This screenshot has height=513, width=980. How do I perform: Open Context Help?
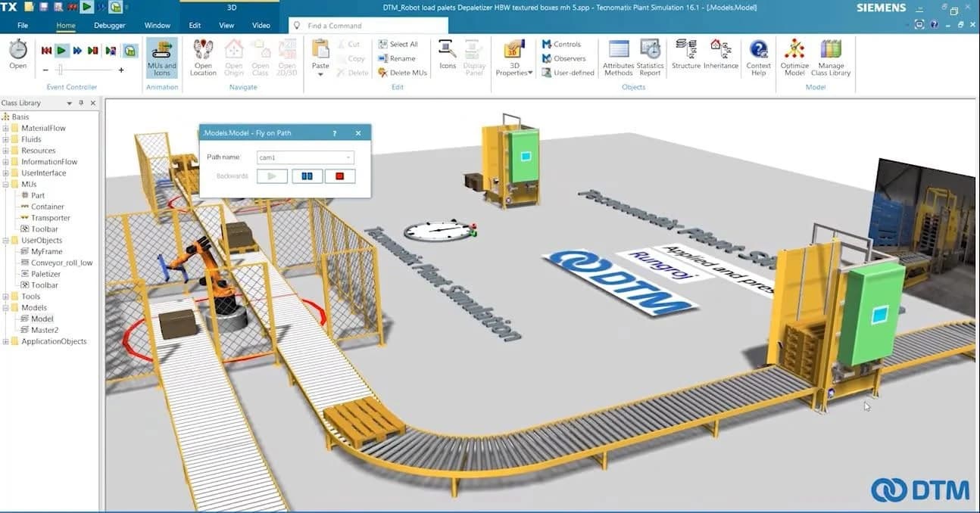click(x=758, y=58)
